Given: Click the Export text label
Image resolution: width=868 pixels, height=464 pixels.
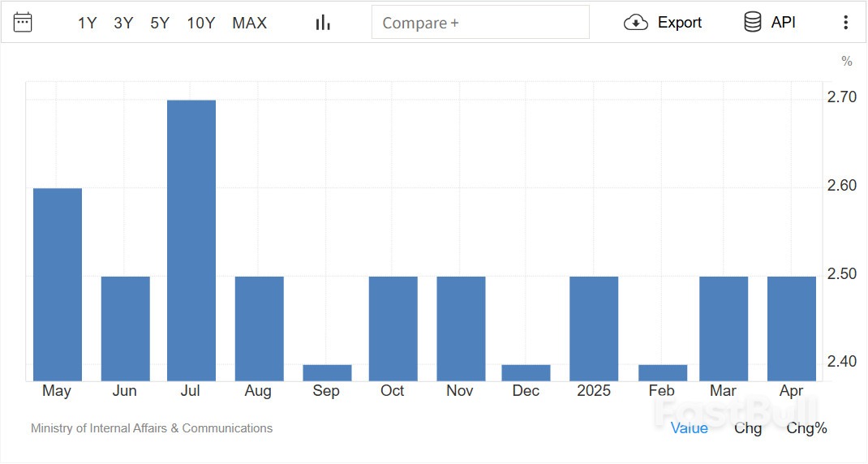Looking at the screenshot, I should pos(680,23).
